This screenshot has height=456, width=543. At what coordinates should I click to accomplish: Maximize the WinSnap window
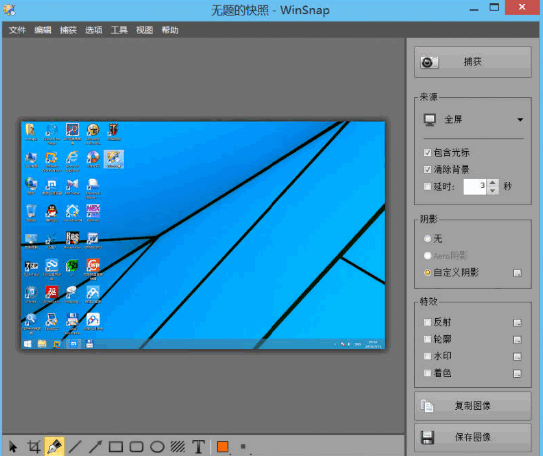click(x=494, y=8)
